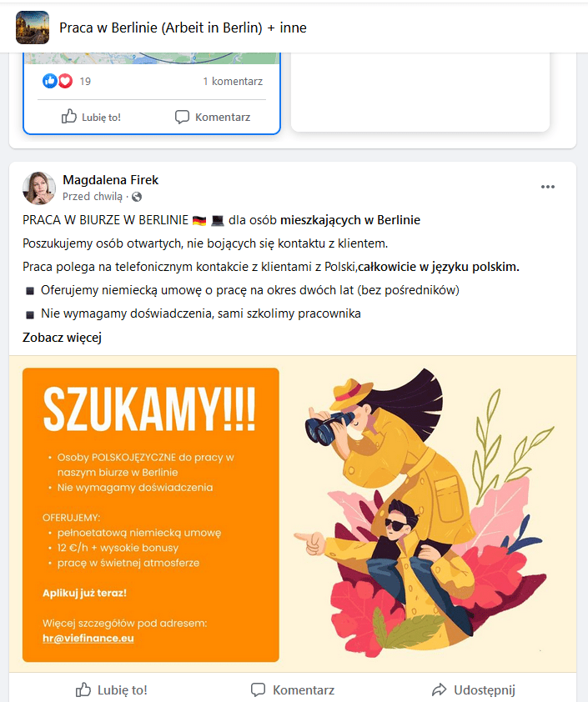Open the Berlin group avatar thumbnail
Image resolution: width=588 pixels, height=702 pixels.
(x=33, y=28)
